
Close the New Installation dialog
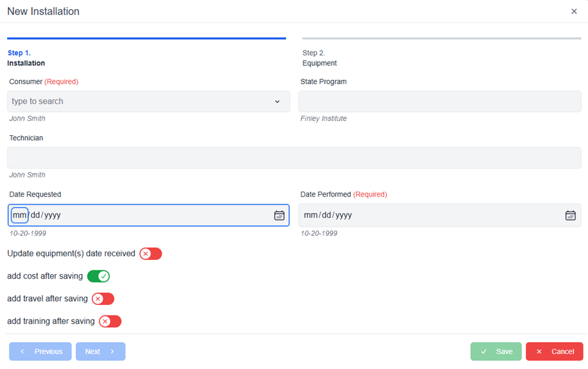pyautogui.click(x=574, y=12)
